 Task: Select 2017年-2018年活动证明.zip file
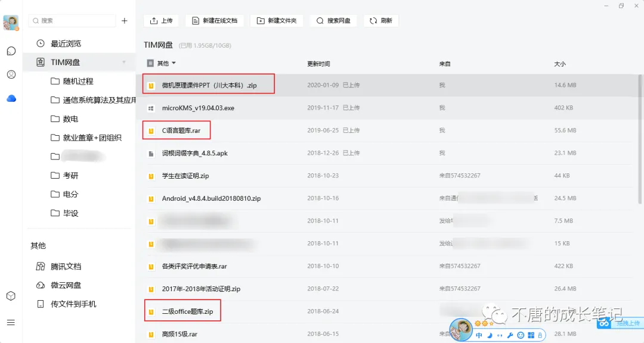tap(201, 289)
